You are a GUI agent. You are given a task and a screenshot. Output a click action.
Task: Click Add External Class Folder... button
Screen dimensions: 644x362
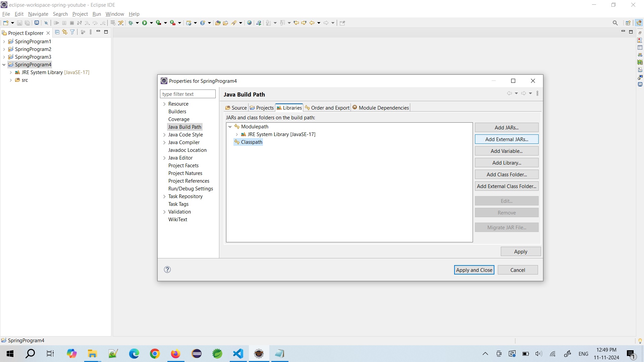tap(506, 186)
